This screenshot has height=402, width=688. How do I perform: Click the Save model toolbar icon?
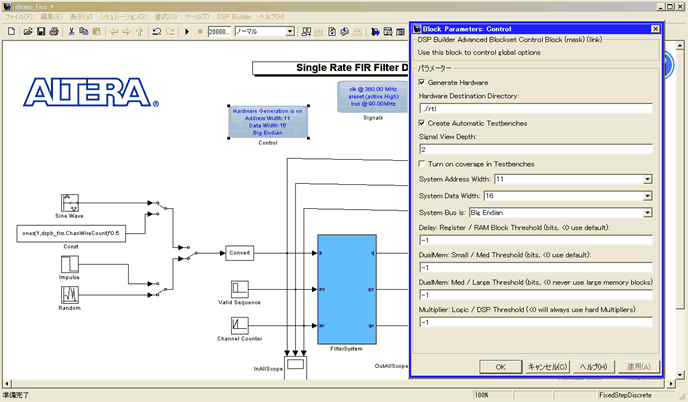click(39, 32)
